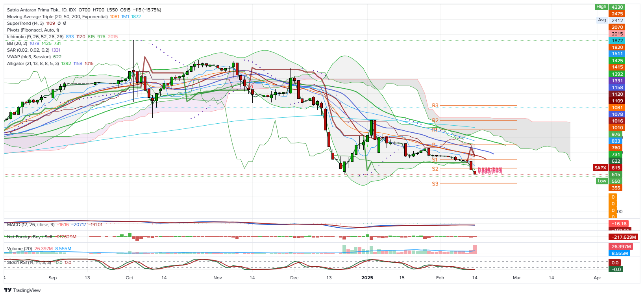The image size is (644, 297).
Task: Click the green 1425 price label
Action: coord(617,61)
